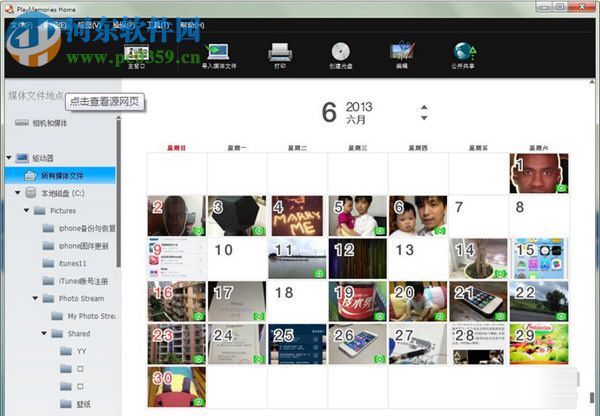Open June 9 app list screenshot thumbnail
Image resolution: width=600 pixels, height=416 pixels.
[x=176, y=258]
